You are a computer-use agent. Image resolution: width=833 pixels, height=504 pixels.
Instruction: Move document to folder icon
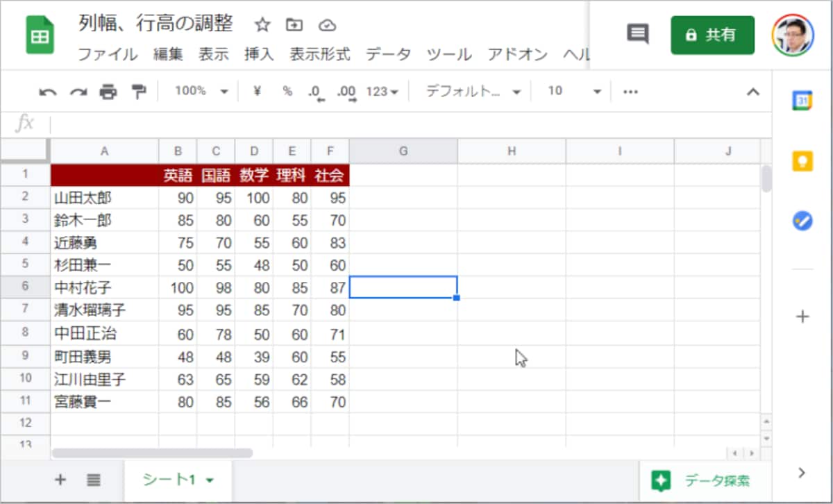tap(294, 25)
